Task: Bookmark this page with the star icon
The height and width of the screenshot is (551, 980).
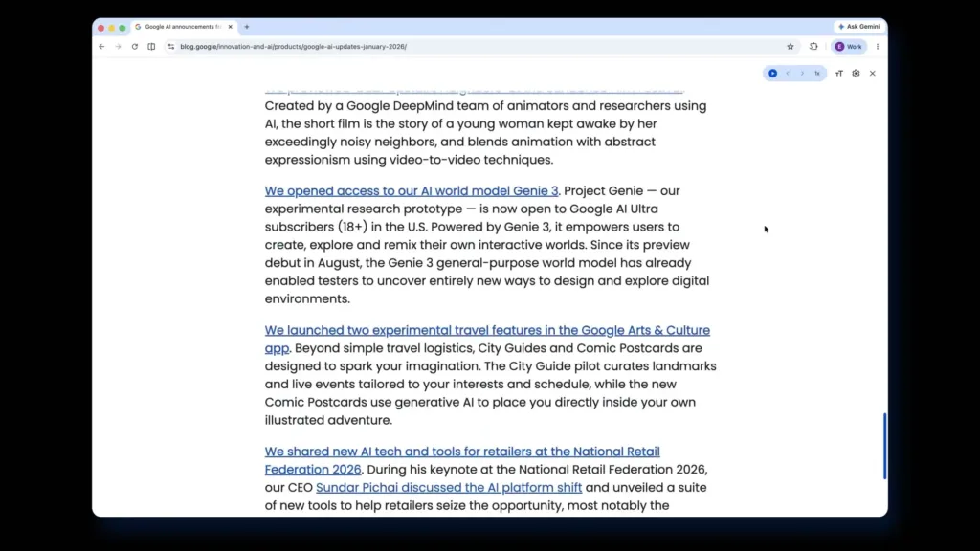Action: click(x=790, y=45)
